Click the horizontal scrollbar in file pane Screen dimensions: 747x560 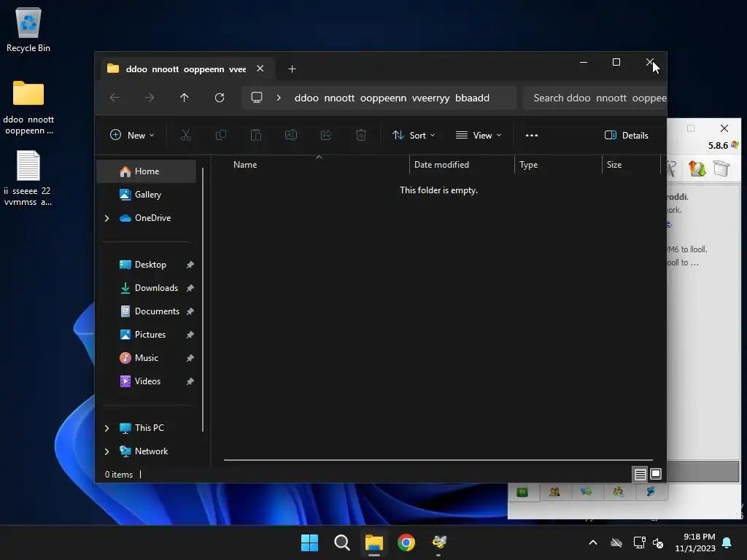click(438, 461)
